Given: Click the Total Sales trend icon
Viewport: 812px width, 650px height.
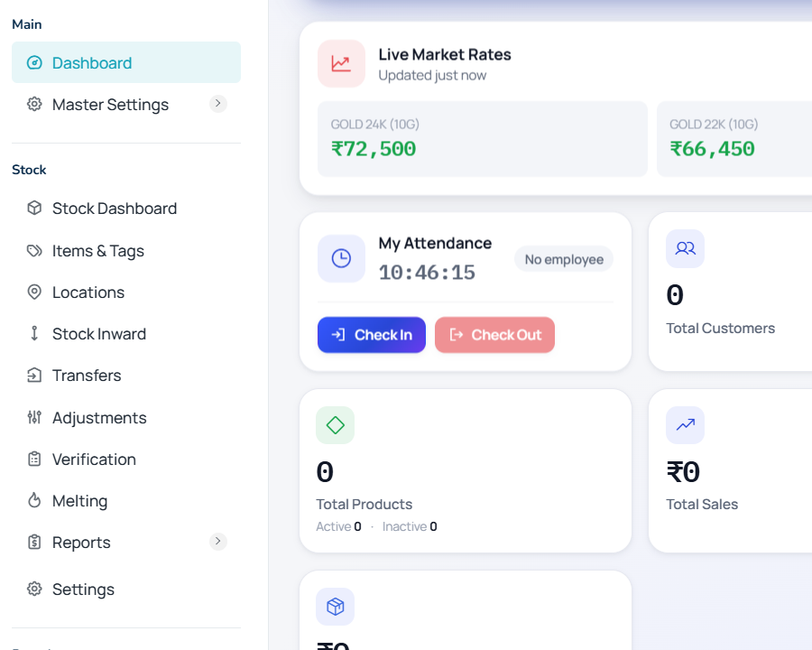Looking at the screenshot, I should coord(685,425).
